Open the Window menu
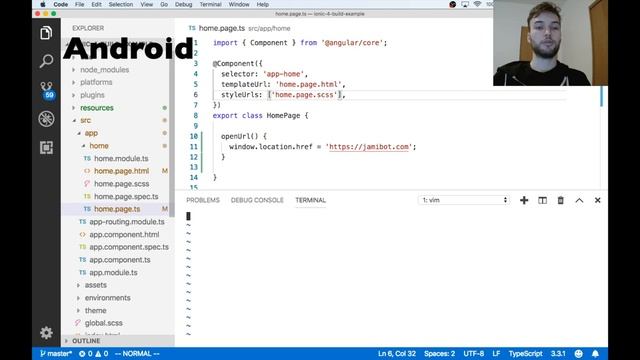Screen dimensions: 640x360 [x=239, y=4]
